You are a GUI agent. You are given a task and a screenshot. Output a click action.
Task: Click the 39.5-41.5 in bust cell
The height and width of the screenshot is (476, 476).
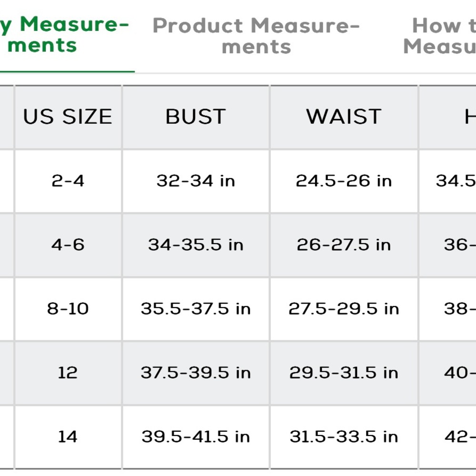(196, 436)
